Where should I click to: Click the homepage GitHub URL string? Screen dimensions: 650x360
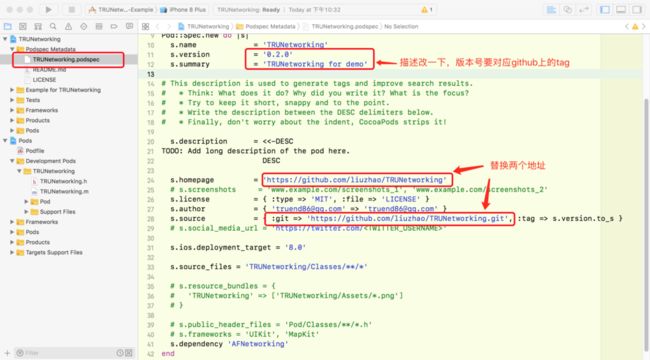tap(355, 180)
